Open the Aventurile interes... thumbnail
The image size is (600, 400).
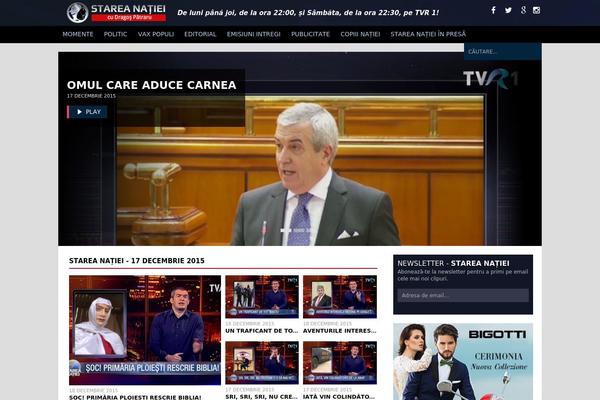[x=340, y=297]
